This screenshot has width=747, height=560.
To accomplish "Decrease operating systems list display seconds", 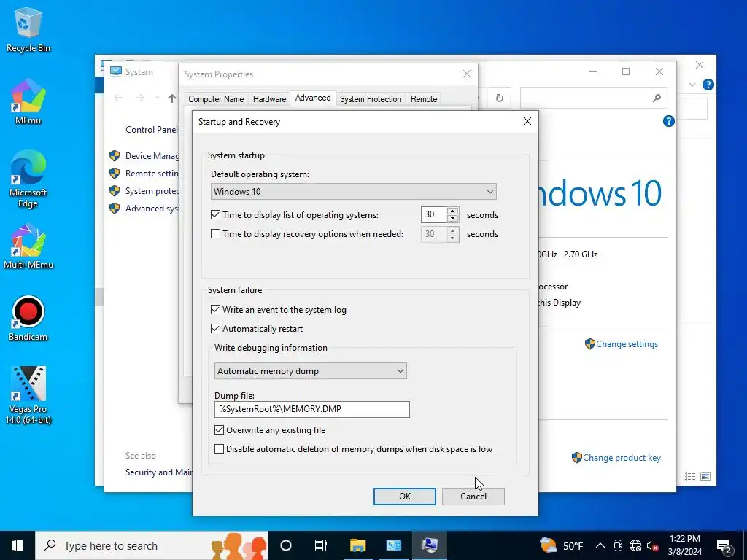I will click(x=453, y=219).
